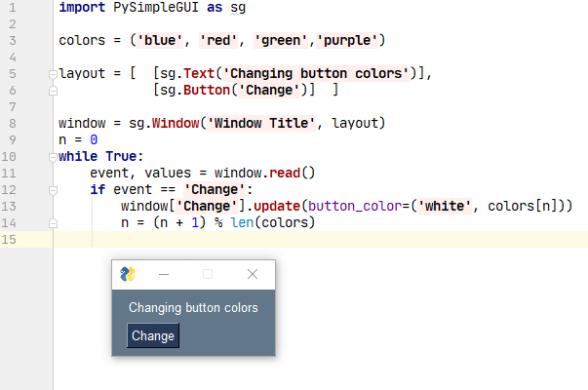The image size is (588, 390).
Task: Click the 'red' string in colors tuple
Action: (218, 41)
